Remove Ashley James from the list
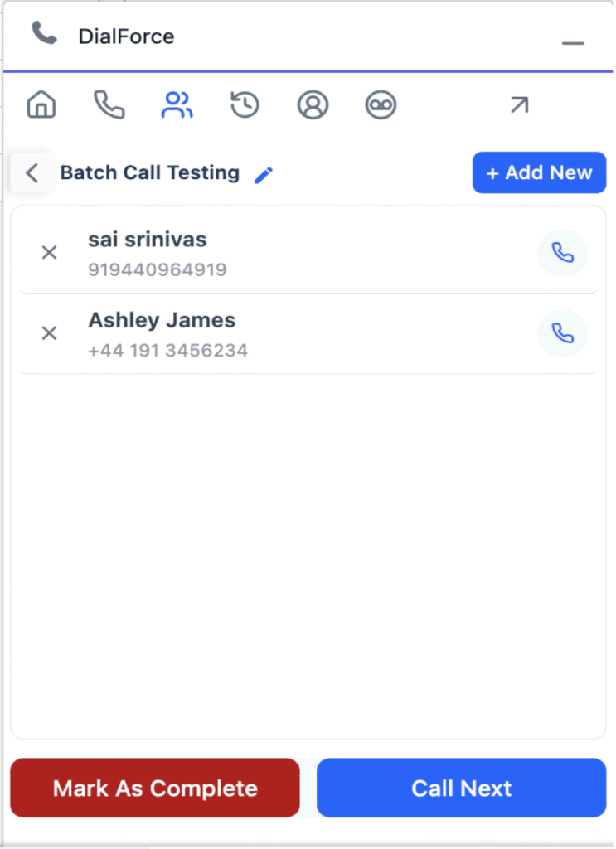616x849 pixels. coord(49,333)
